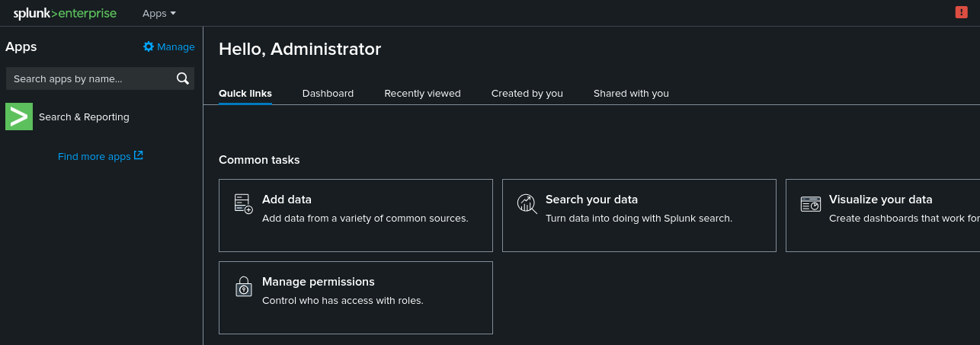Screen dimensions: 980x345
Task: Select the Quick links tab
Action: pyautogui.click(x=245, y=93)
